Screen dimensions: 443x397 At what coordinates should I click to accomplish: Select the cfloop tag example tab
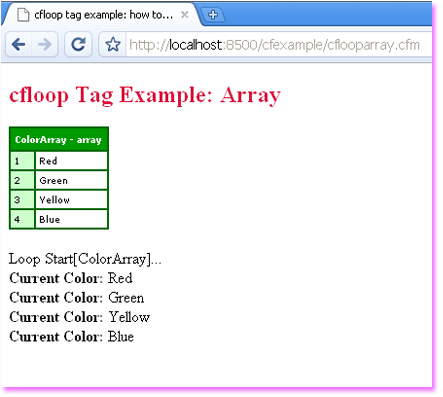tap(102, 15)
